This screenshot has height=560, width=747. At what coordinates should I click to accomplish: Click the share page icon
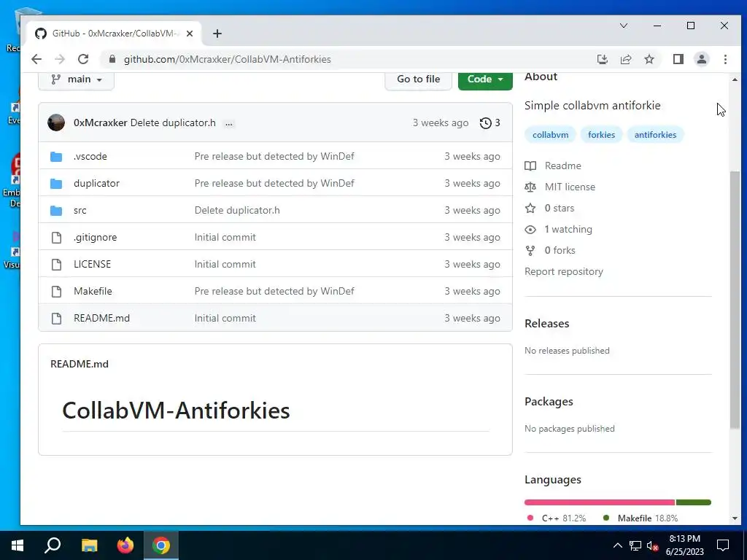pos(625,59)
